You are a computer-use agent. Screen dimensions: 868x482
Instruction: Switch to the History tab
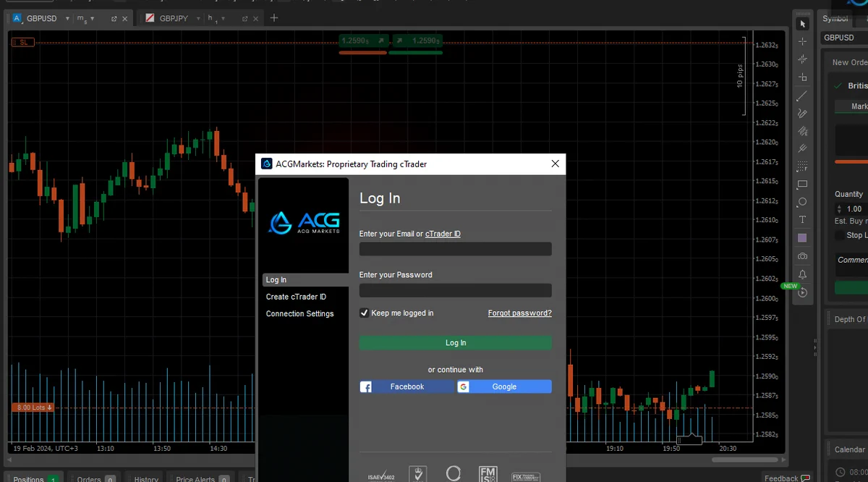click(x=145, y=478)
